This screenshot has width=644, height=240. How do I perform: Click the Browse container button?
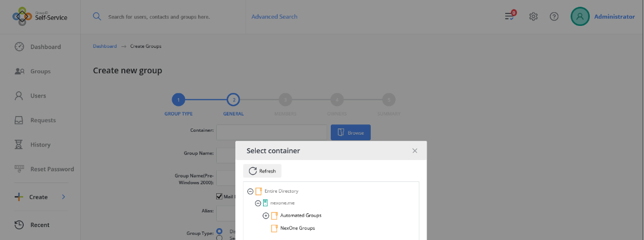pyautogui.click(x=351, y=132)
